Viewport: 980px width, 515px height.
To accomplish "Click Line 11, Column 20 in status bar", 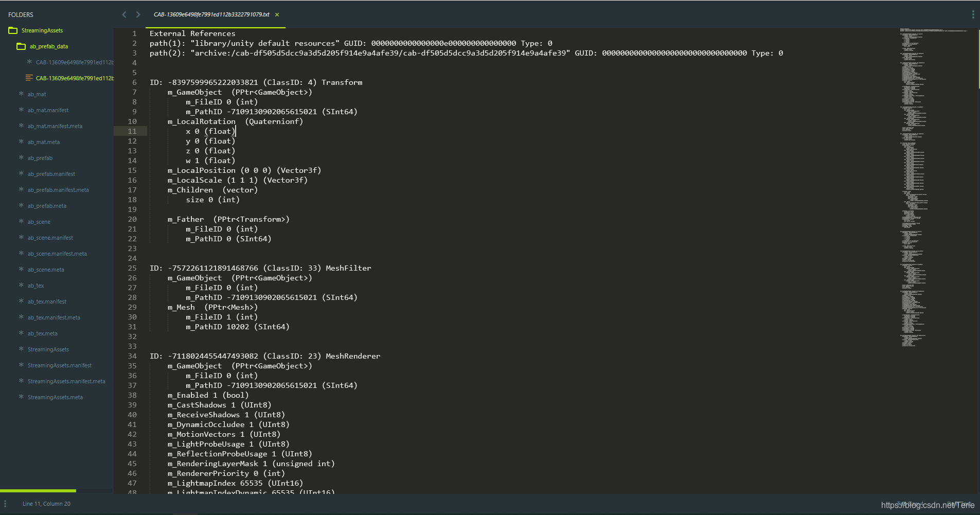I will [x=46, y=504].
